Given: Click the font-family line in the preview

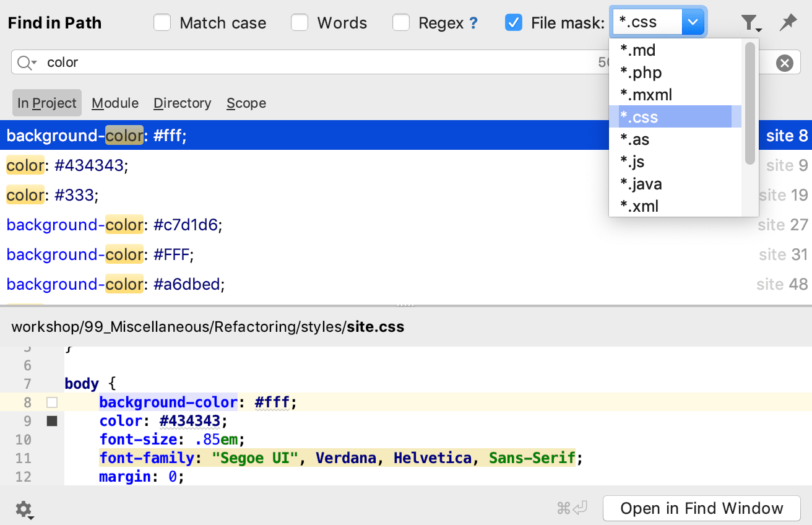Looking at the screenshot, I should point(342,458).
